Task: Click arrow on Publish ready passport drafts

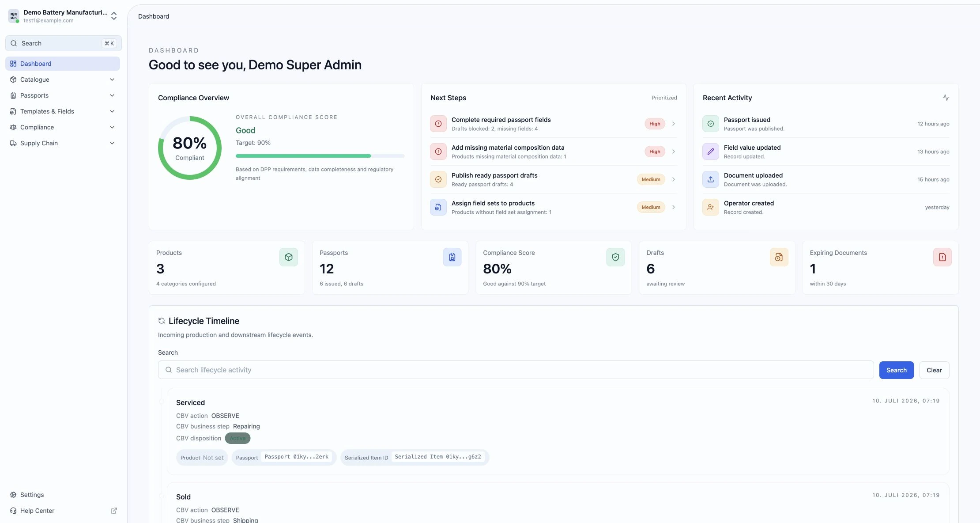Action: pos(674,179)
